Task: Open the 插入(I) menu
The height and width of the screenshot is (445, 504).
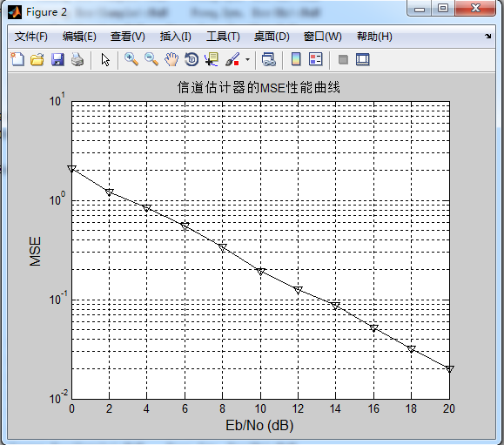Action: (x=176, y=37)
